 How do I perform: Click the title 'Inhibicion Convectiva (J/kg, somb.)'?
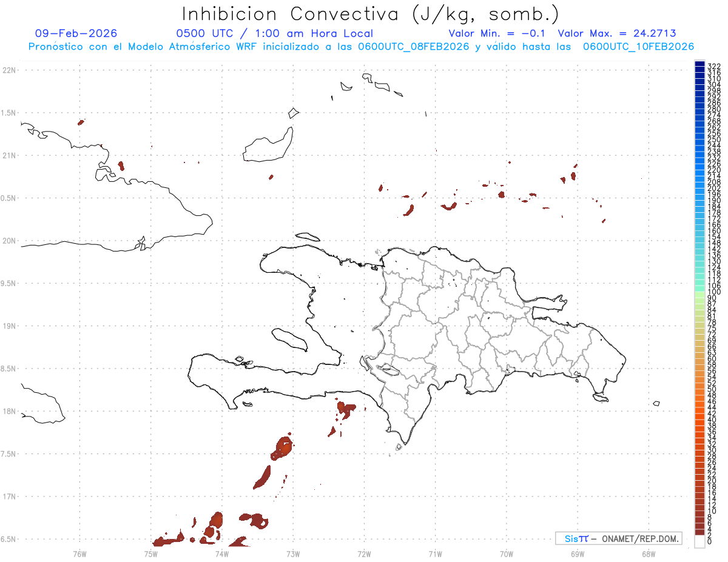371,14
